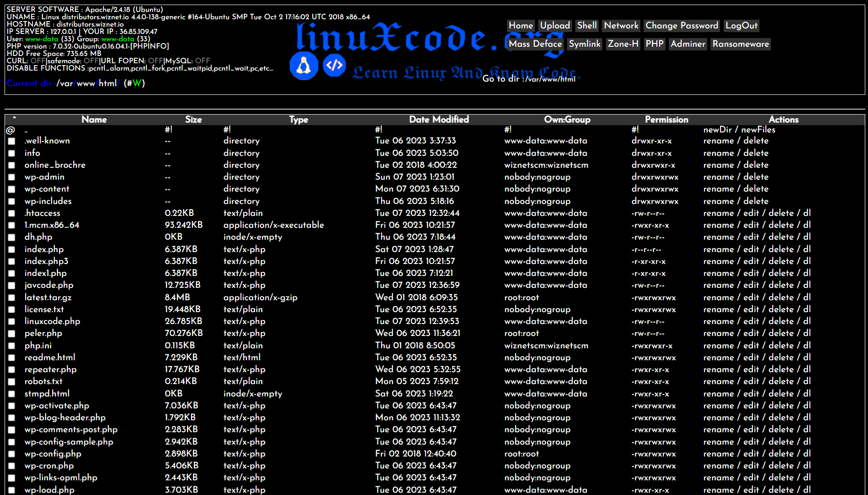Viewport: 868px width, 495px height.
Task: Open the Mass Deface tool
Action: click(x=535, y=44)
